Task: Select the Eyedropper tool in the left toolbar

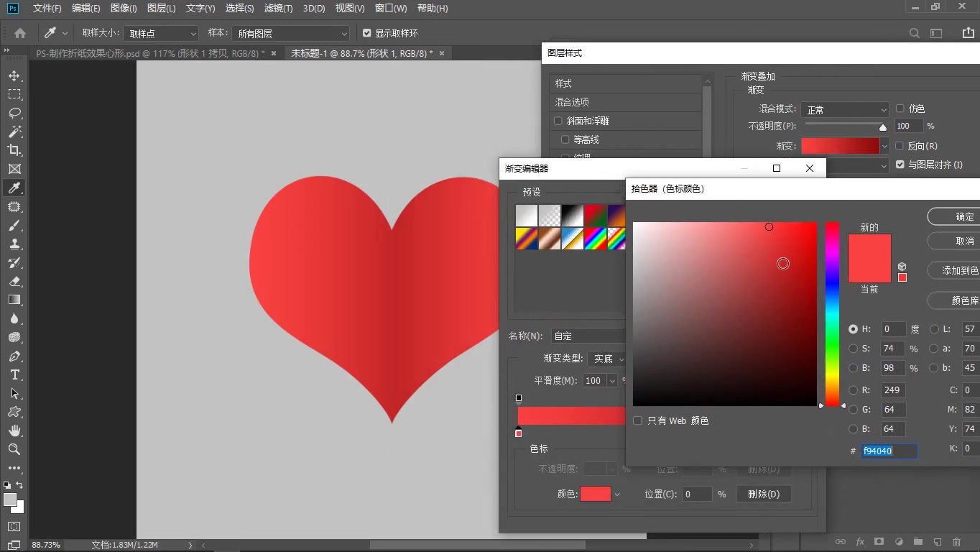Action: click(14, 188)
